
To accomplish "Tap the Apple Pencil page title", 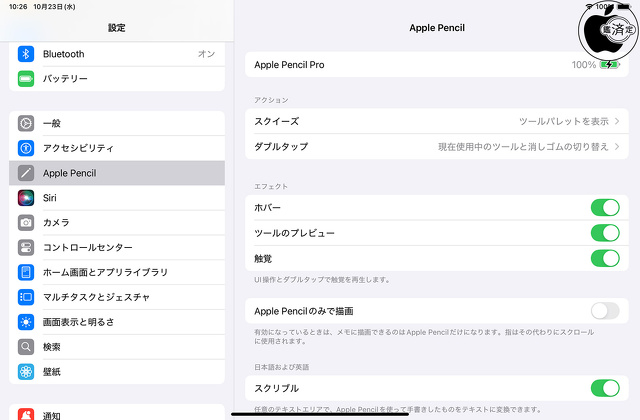I will click(x=437, y=28).
